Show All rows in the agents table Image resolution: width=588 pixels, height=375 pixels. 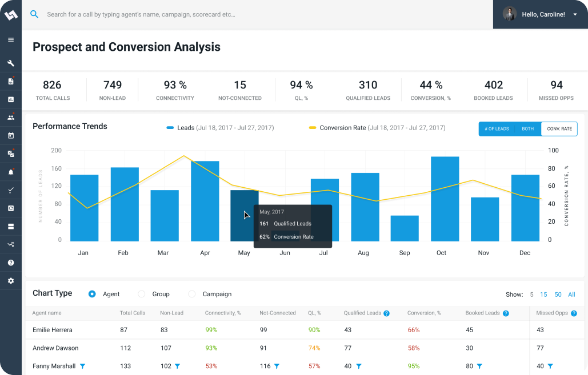click(571, 295)
